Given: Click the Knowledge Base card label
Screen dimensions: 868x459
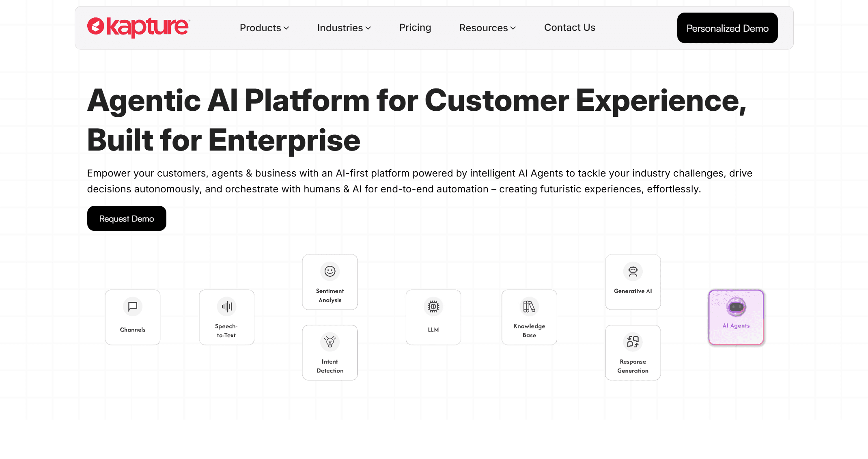Looking at the screenshot, I should [529, 331].
